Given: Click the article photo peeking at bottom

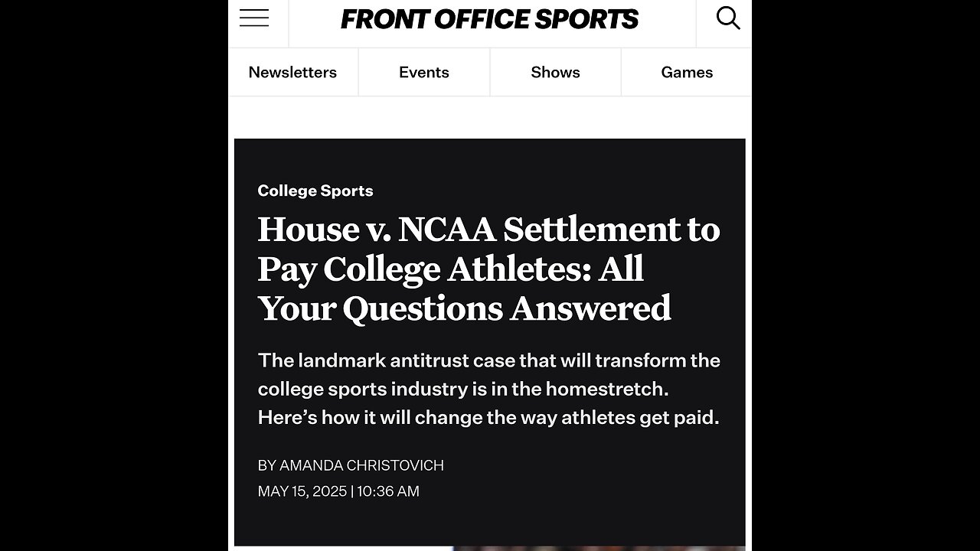Looking at the screenshot, I should [597, 548].
